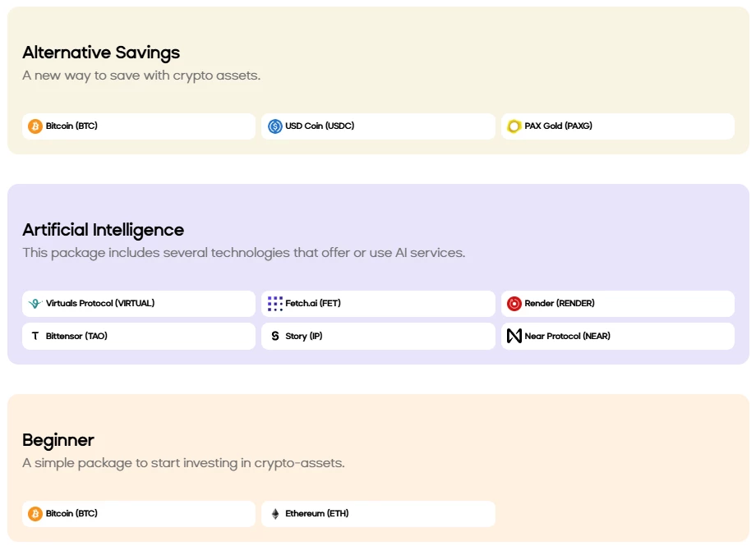Click 'This package includes several technologies' description
Screen dimensions: 756x546
click(x=244, y=253)
